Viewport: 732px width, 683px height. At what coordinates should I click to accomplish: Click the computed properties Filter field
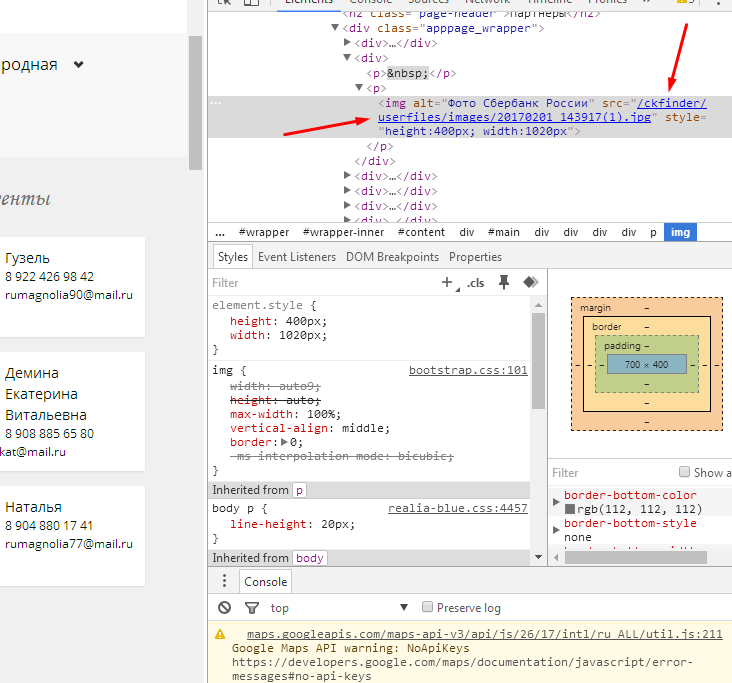tap(612, 472)
